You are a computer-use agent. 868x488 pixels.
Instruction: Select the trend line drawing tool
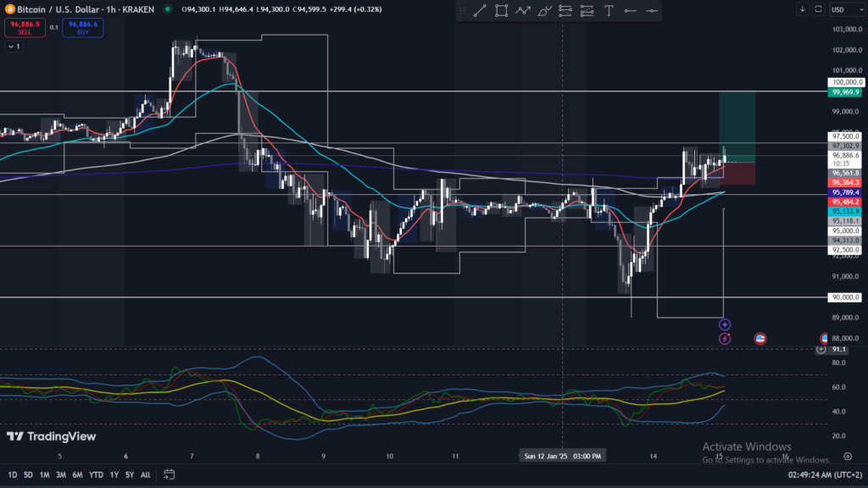click(x=480, y=10)
